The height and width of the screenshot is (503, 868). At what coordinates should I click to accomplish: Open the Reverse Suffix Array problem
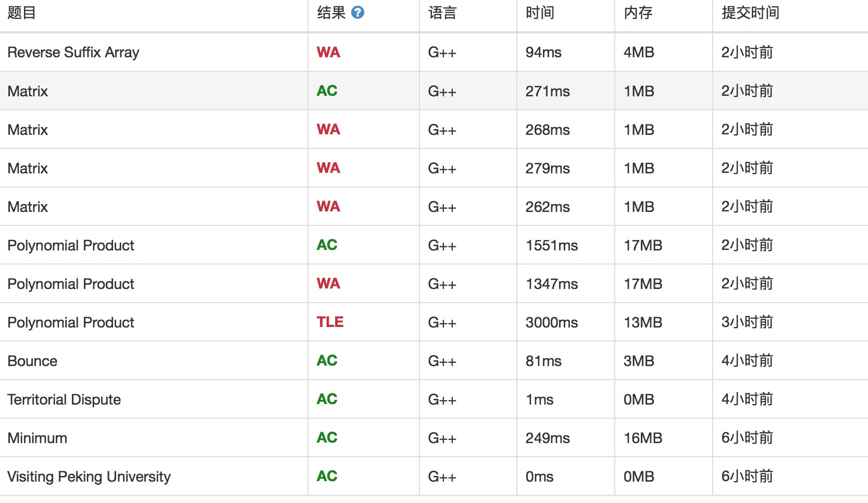click(x=73, y=52)
